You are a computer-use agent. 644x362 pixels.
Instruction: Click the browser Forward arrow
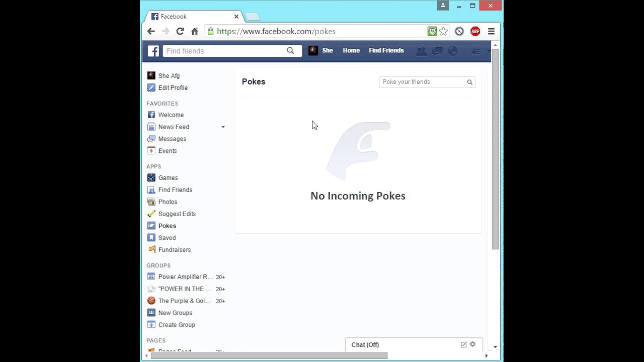[166, 31]
